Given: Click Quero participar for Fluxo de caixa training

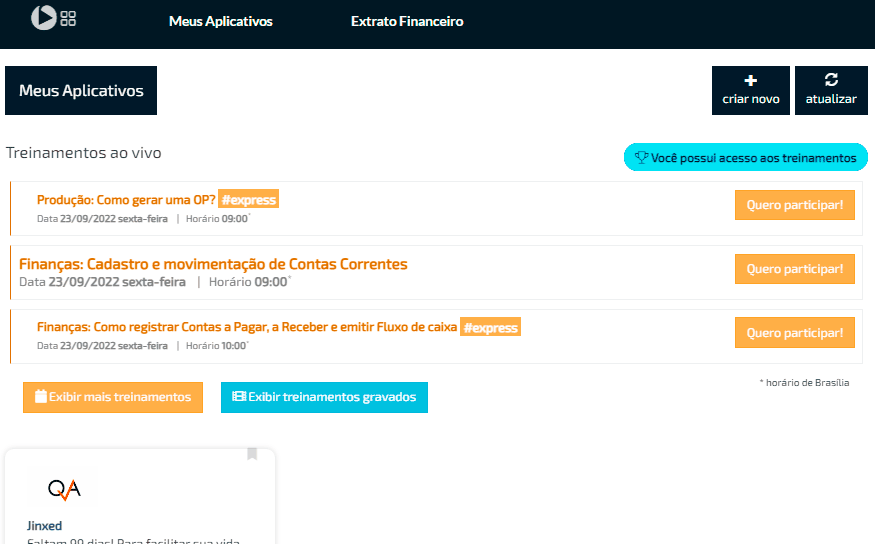Looking at the screenshot, I should [x=794, y=332].
